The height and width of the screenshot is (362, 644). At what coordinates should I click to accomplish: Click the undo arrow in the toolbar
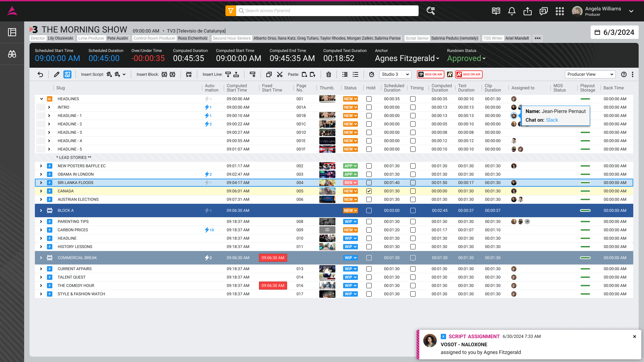pyautogui.click(x=40, y=74)
